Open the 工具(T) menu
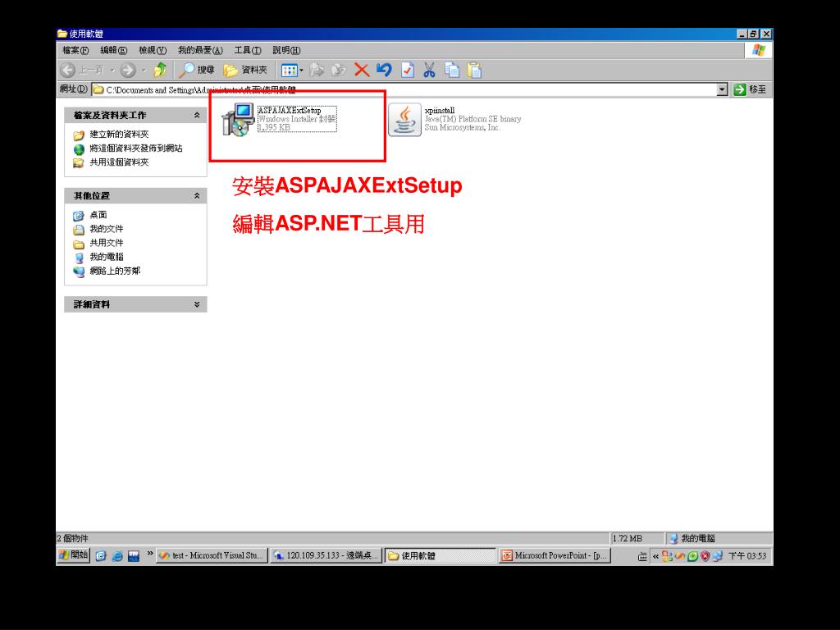This screenshot has height=630, width=840. [248, 50]
